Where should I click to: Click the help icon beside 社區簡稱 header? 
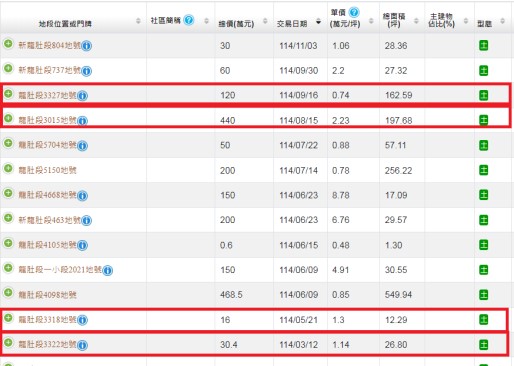(189, 20)
